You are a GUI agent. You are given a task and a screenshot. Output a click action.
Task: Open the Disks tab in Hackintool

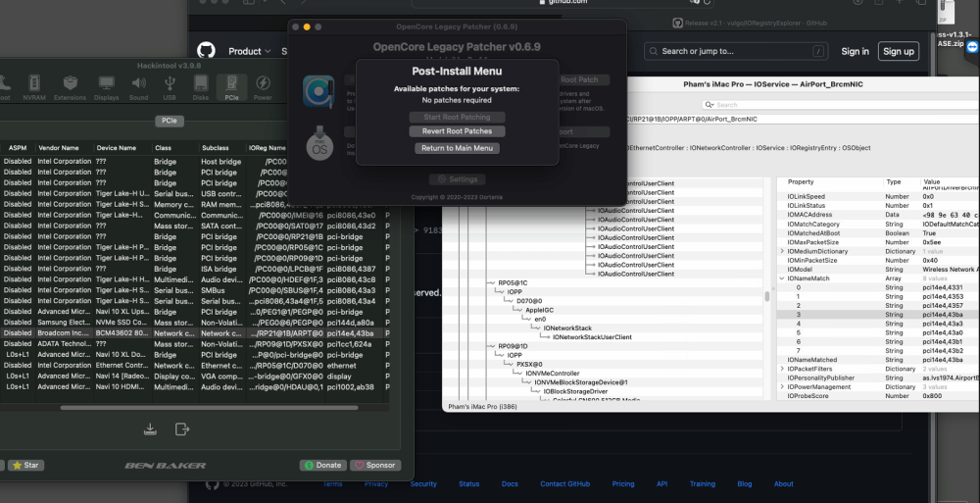pyautogui.click(x=201, y=87)
